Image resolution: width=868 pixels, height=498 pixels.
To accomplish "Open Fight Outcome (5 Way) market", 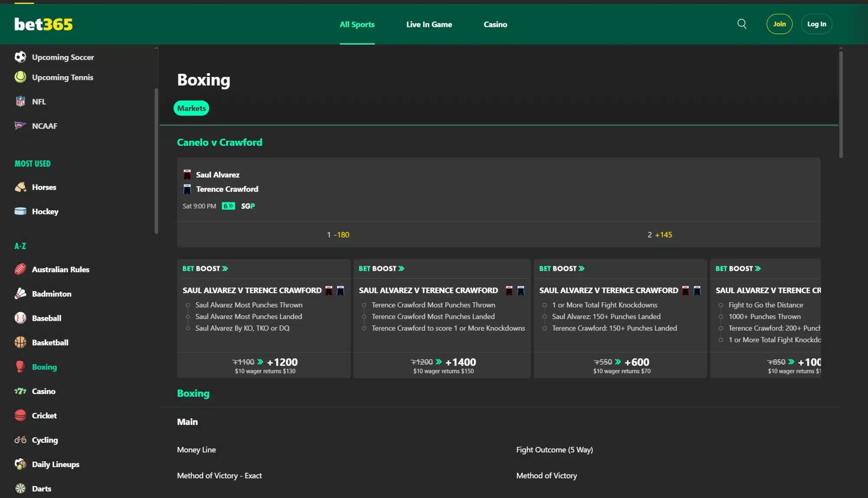I will [x=554, y=449].
